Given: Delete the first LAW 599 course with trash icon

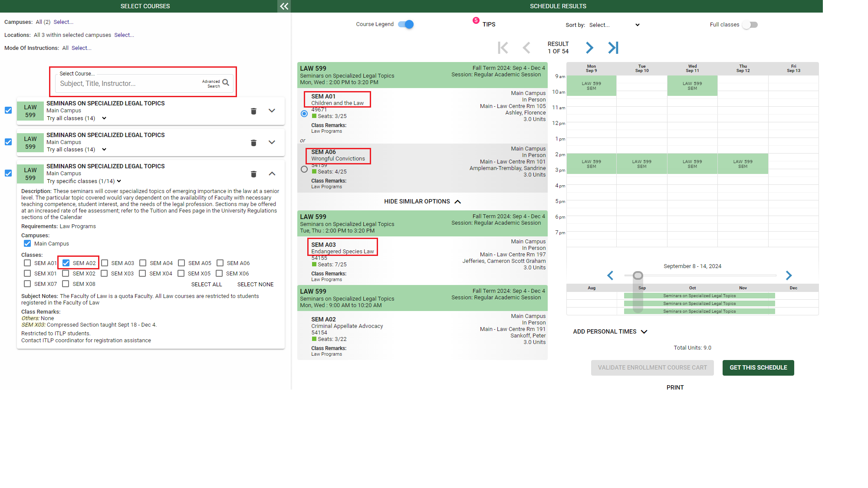Looking at the screenshot, I should point(253,111).
